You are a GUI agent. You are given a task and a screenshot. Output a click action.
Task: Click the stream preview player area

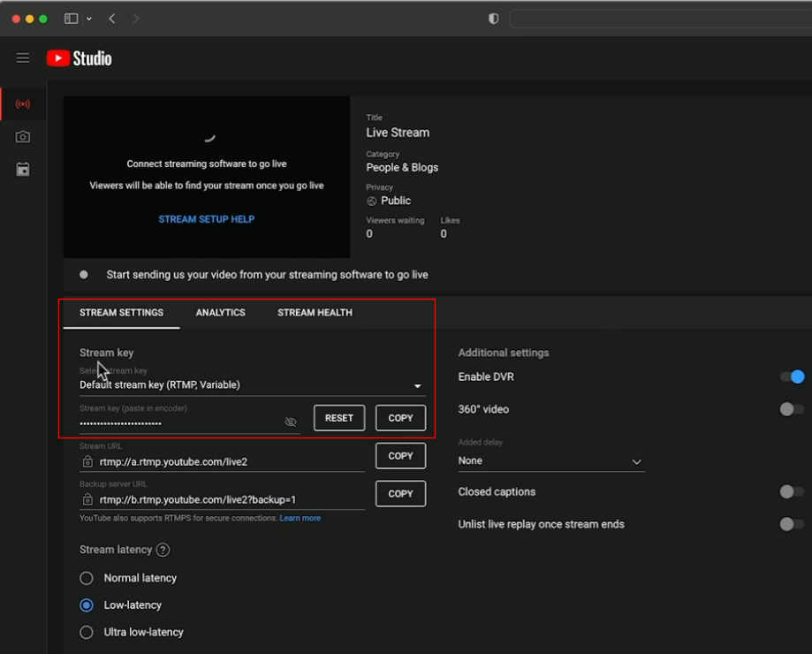click(x=207, y=177)
